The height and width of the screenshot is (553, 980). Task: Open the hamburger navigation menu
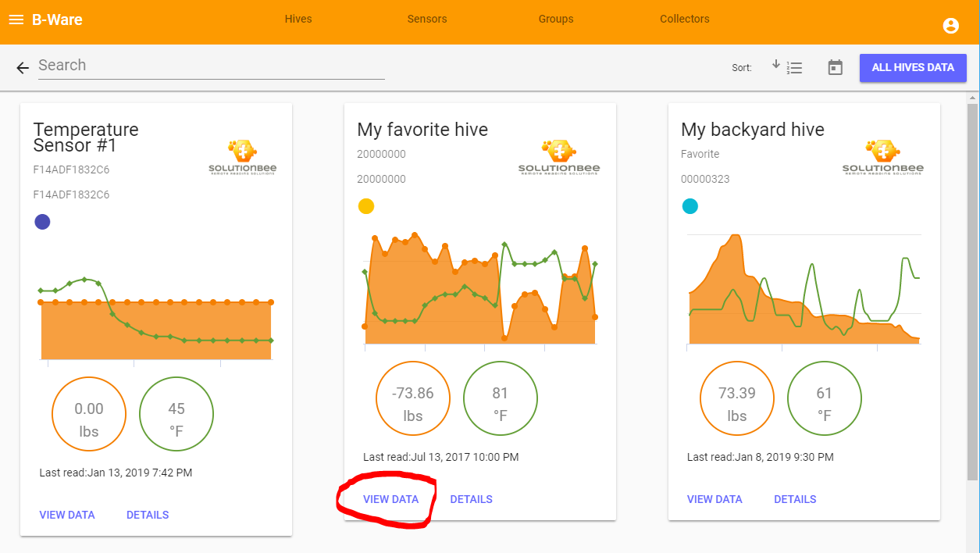click(16, 20)
